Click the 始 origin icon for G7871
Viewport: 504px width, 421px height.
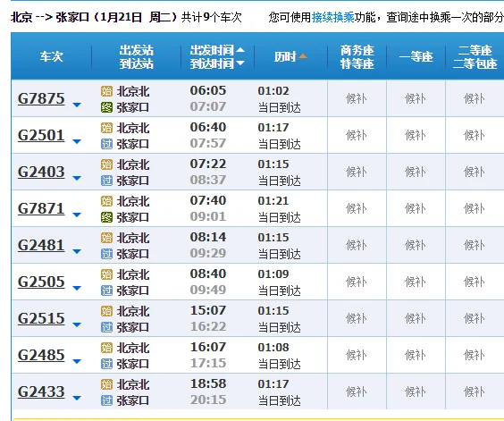[x=106, y=201]
